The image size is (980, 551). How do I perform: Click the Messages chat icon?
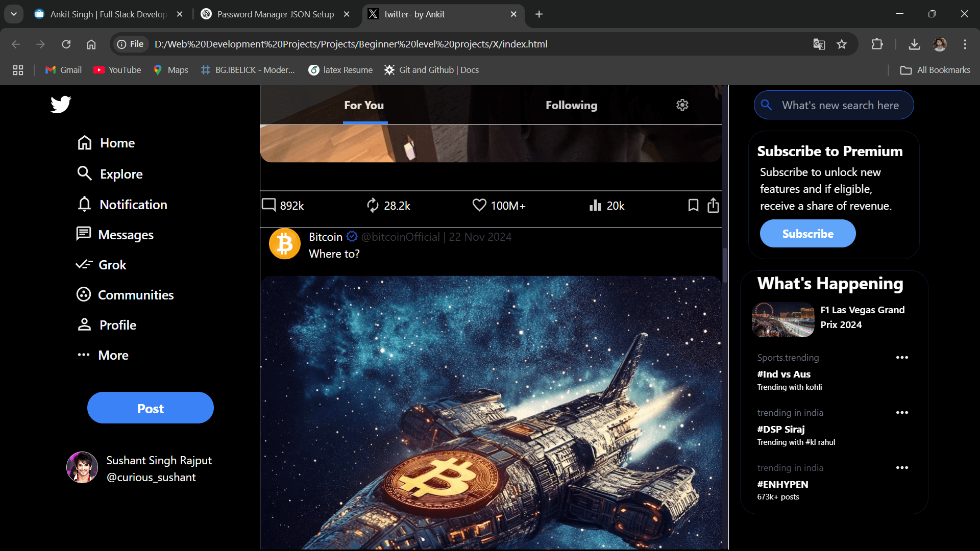83,234
